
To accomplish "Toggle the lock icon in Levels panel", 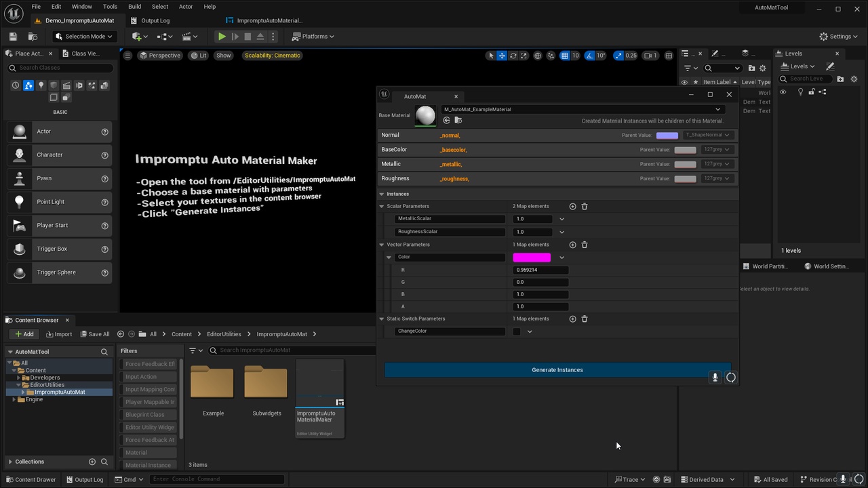I will 812,92.
